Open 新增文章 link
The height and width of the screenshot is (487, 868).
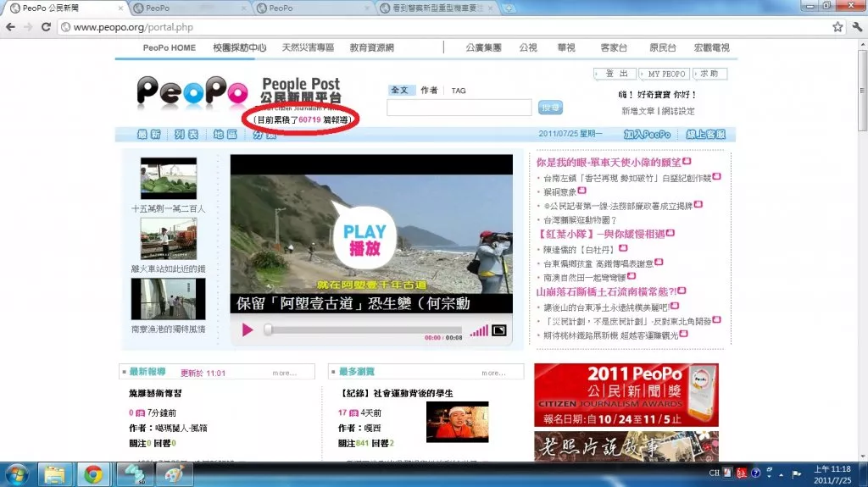[637, 111]
